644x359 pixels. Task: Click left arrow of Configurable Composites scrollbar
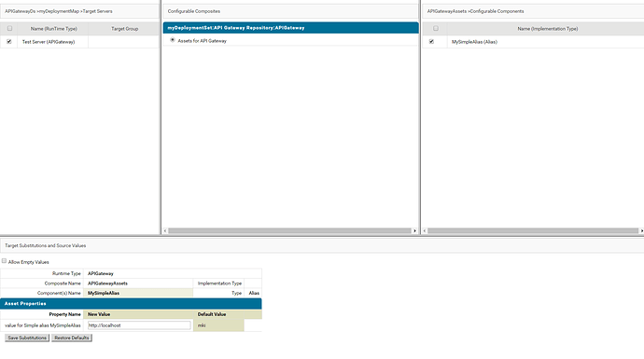pyautogui.click(x=165, y=231)
